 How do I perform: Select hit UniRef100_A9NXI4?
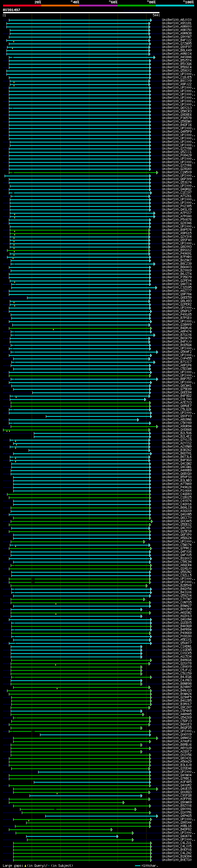coord(177,54)
